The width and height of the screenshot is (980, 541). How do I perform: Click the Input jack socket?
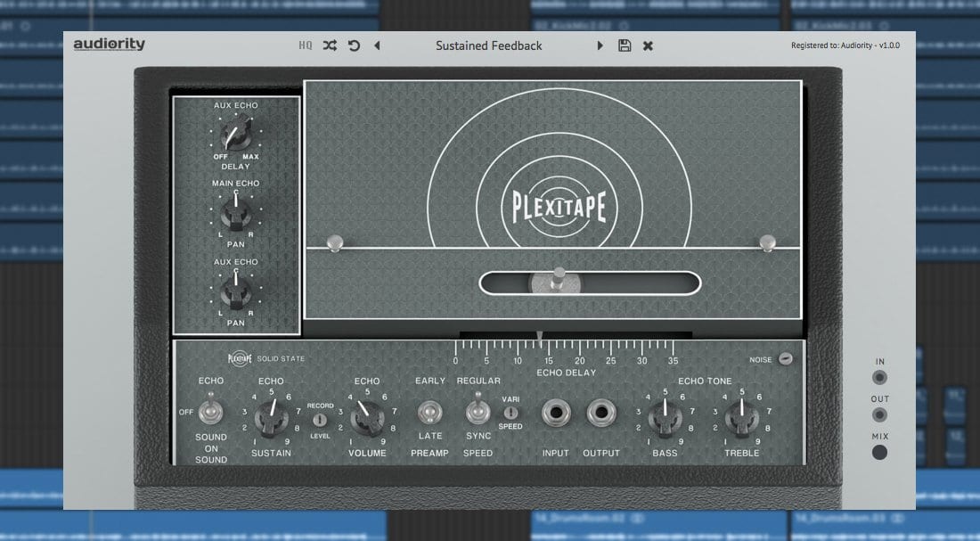pyautogui.click(x=556, y=414)
